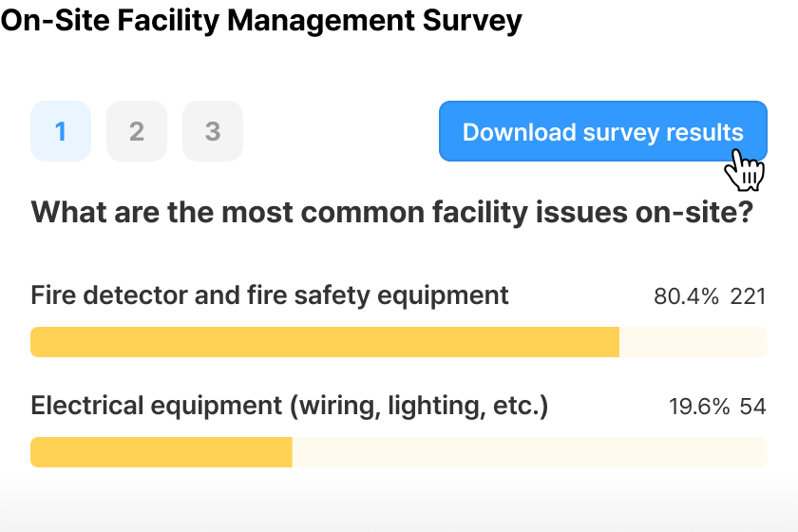Click the unfilled part of electrical equipment bar
798x532 pixels.
530,452
